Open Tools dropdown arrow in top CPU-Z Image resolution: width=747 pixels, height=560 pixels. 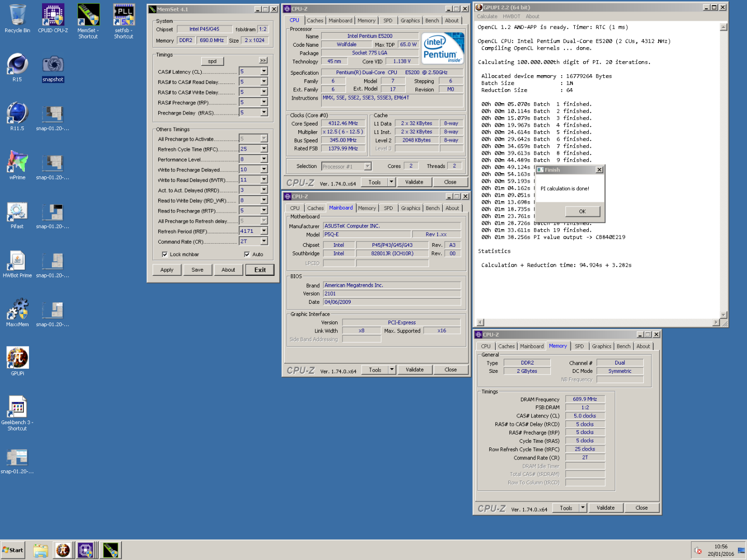(392, 182)
